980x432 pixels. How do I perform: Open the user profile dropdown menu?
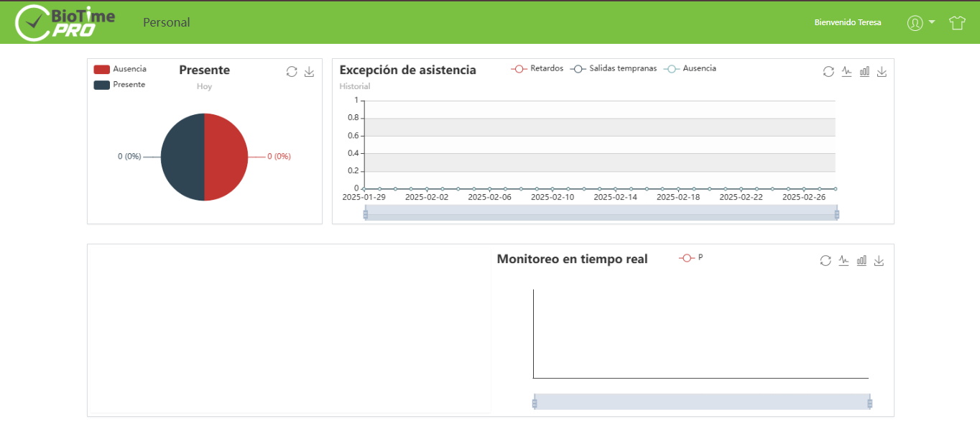(920, 22)
